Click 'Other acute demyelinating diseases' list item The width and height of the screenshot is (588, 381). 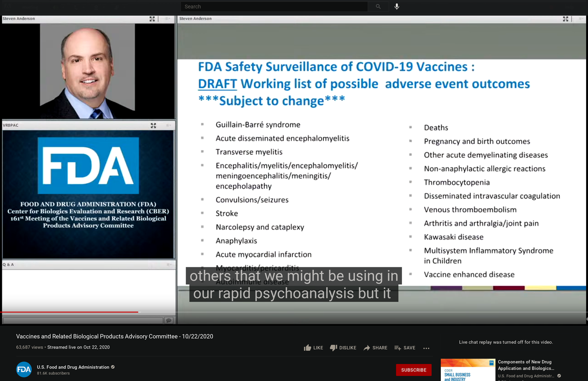(486, 155)
